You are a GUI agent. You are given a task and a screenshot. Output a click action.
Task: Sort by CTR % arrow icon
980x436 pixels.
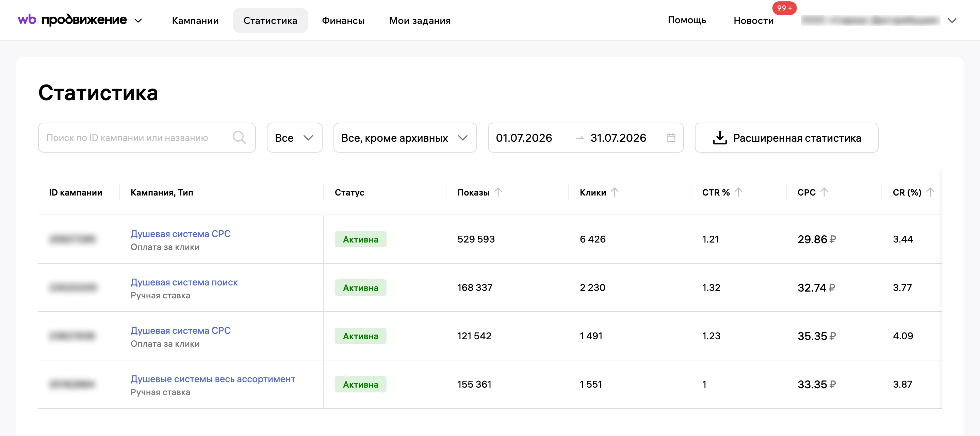[x=738, y=192]
